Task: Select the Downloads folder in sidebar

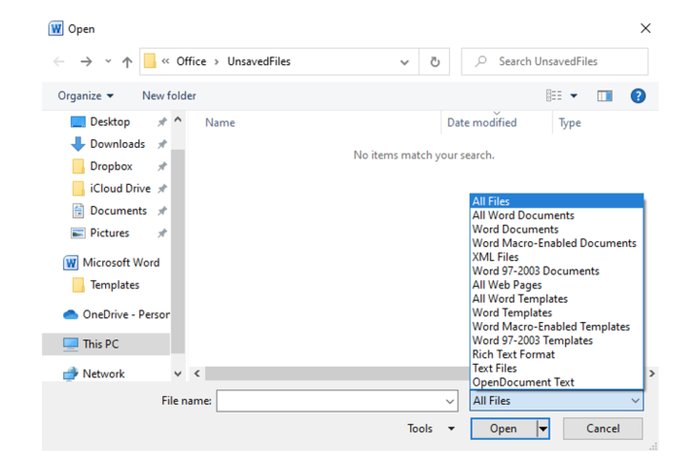Action: [116, 144]
